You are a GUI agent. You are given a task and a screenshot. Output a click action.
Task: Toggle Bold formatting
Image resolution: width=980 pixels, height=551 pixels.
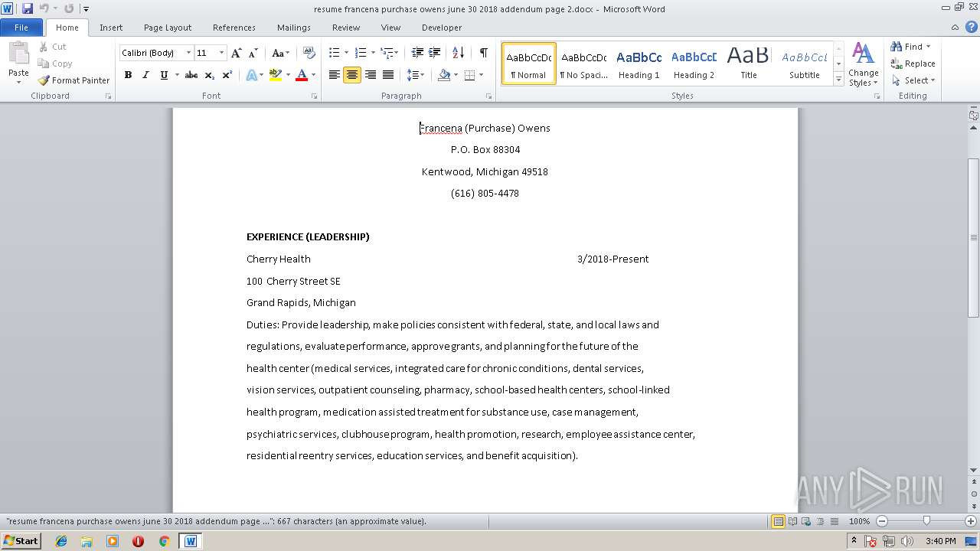[x=128, y=75]
